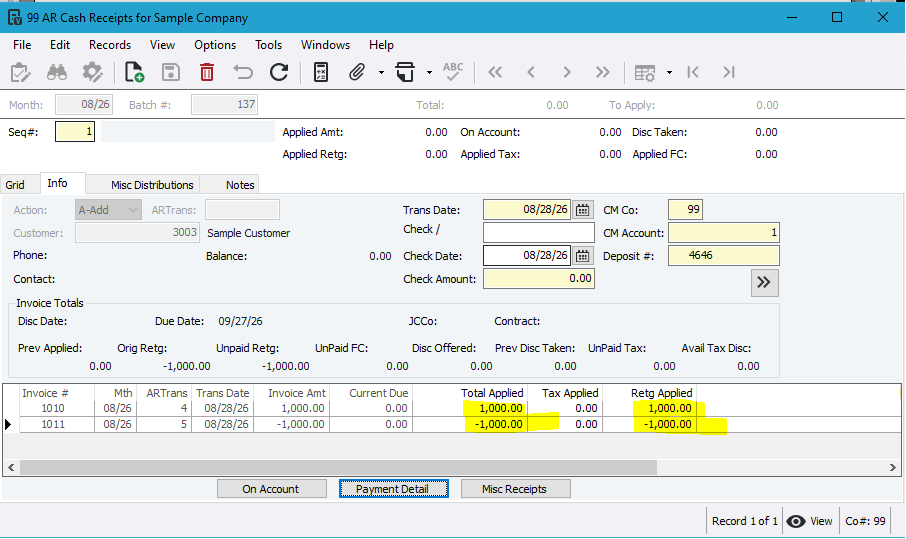Click the Misc Receipts button

(515, 489)
